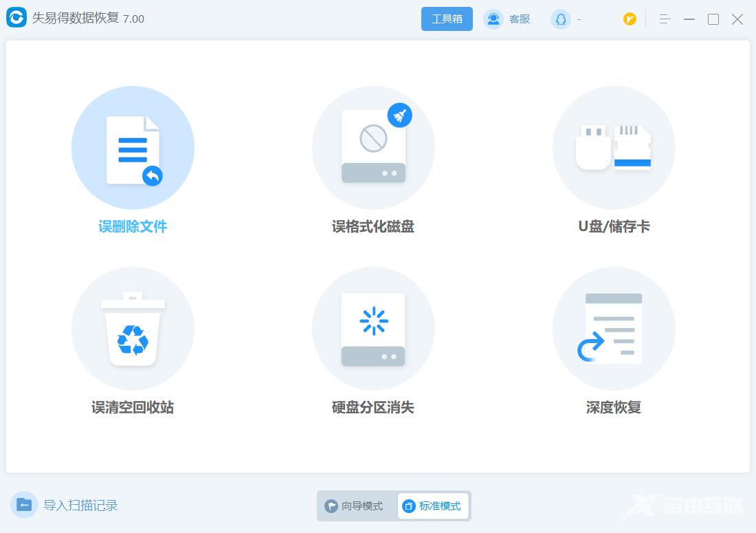Click the yellow VIP badge icon
Viewport: 756px width, 533px height.
click(x=630, y=19)
